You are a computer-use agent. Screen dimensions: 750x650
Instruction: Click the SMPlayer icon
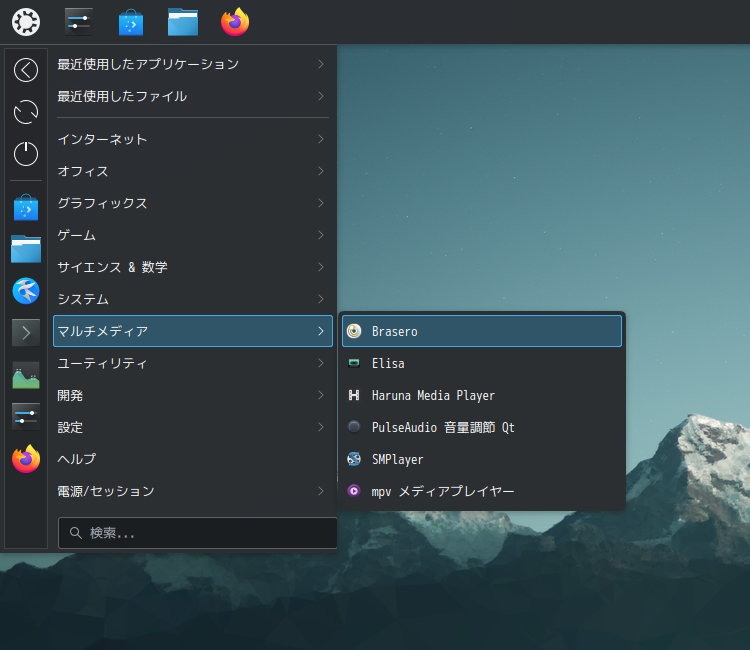(x=354, y=459)
